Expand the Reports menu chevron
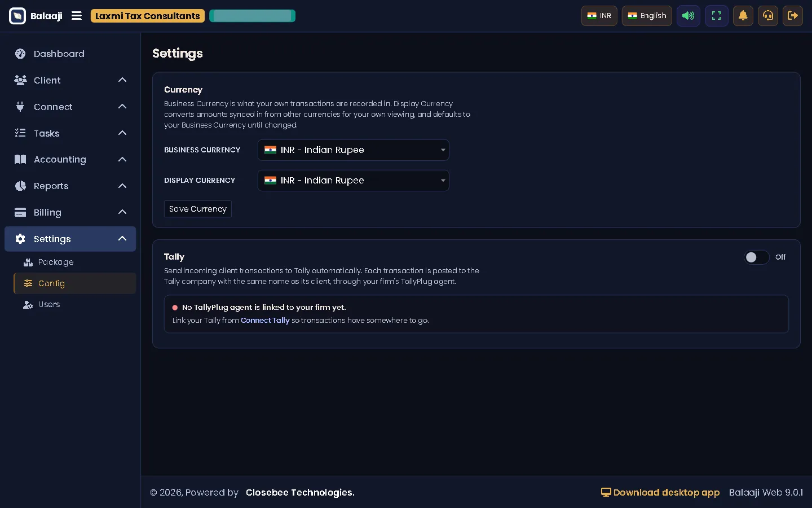 click(122, 186)
